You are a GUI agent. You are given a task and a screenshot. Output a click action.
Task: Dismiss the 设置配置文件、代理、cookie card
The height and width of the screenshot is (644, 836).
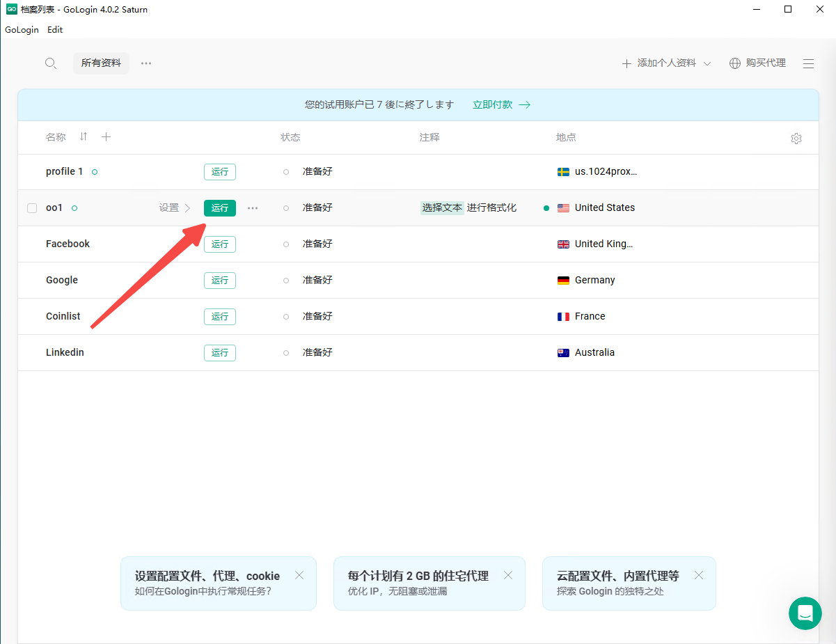299,575
